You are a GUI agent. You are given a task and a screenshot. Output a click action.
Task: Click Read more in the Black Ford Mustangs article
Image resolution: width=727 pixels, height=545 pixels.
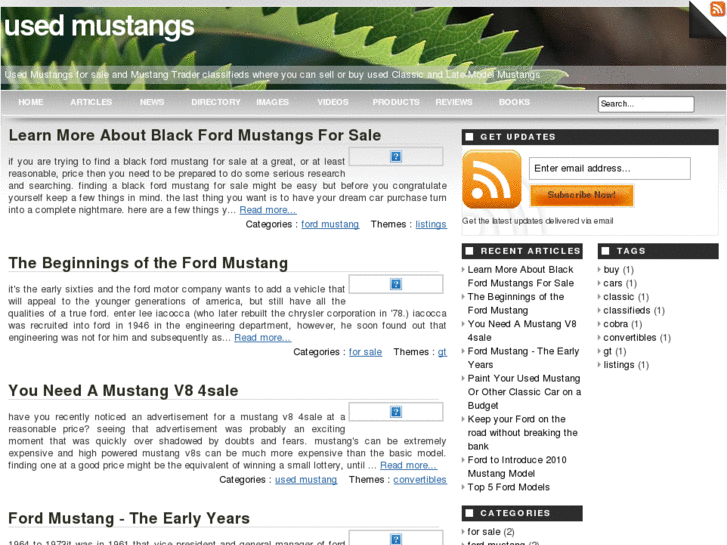(x=268, y=210)
